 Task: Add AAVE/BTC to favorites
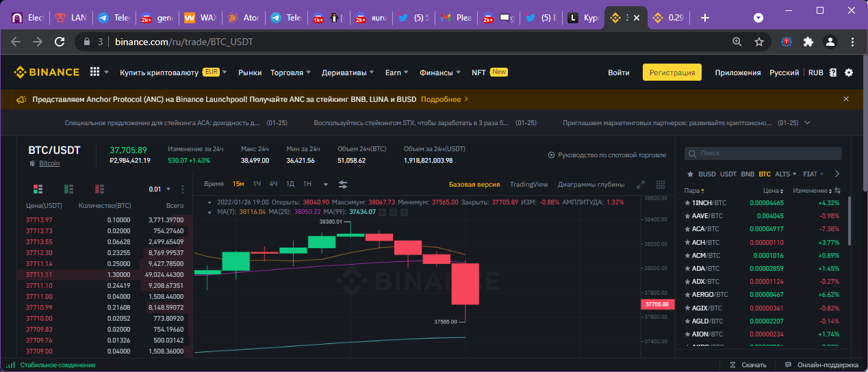click(687, 216)
